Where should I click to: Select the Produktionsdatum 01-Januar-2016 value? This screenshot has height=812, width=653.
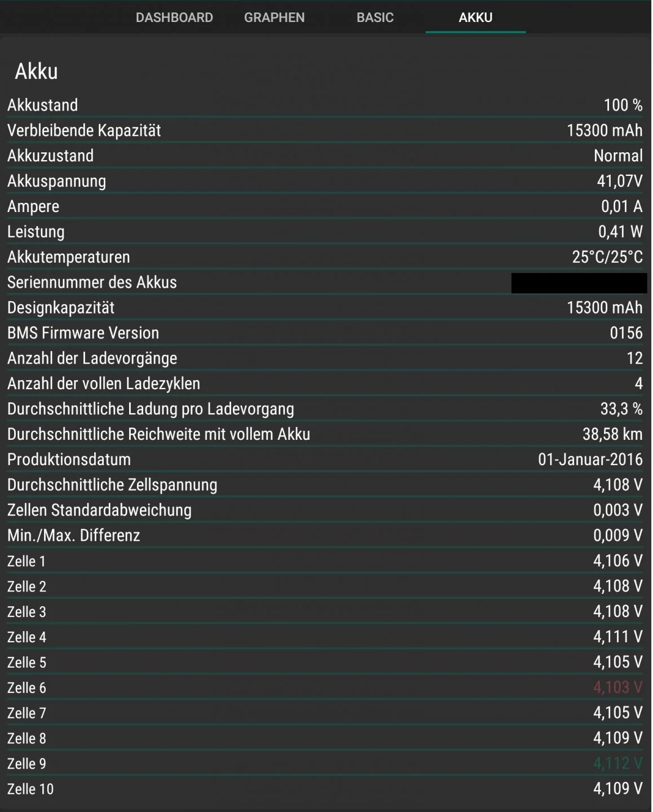pyautogui.click(x=590, y=460)
